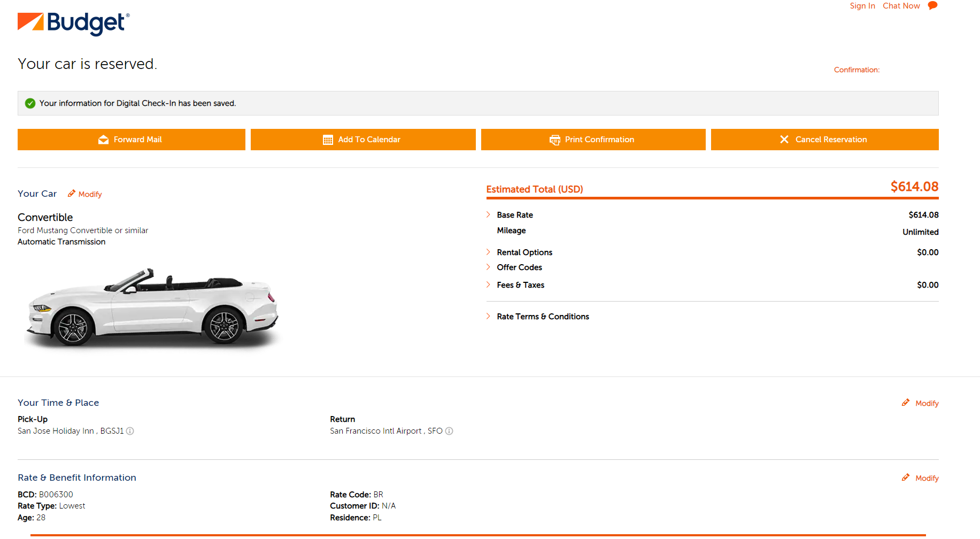Expand the Base Rate chevron
The image size is (980, 539).
(x=488, y=214)
